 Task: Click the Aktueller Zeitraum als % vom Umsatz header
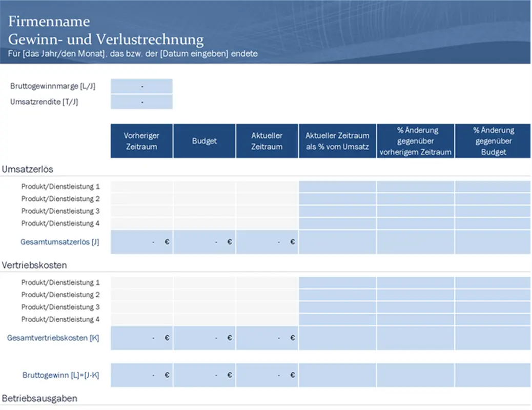pos(337,141)
